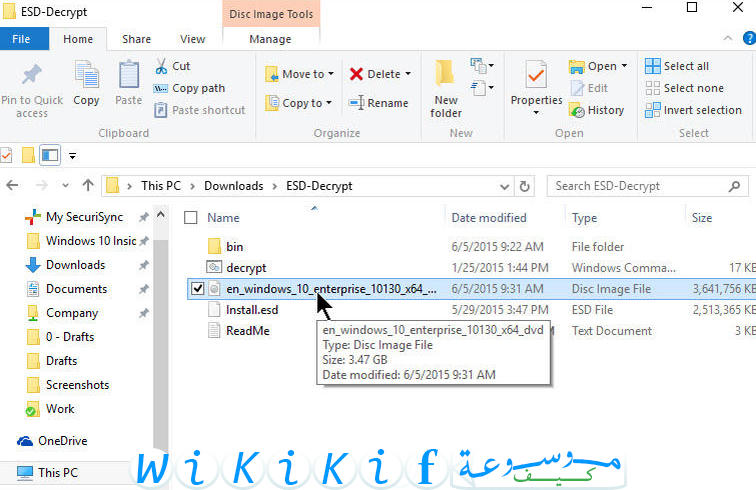Screen dimensions: 756x490
Task: Sort by the Size column header
Action: 702,218
